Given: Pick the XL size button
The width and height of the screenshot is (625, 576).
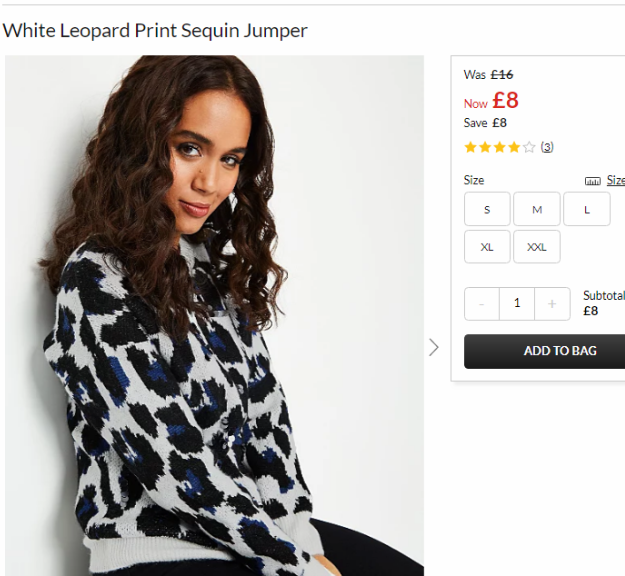Looking at the screenshot, I should click(487, 247).
